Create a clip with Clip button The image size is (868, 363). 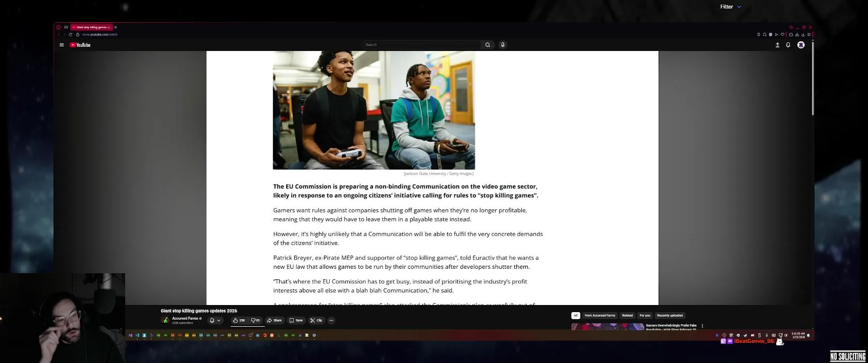[x=316, y=320]
